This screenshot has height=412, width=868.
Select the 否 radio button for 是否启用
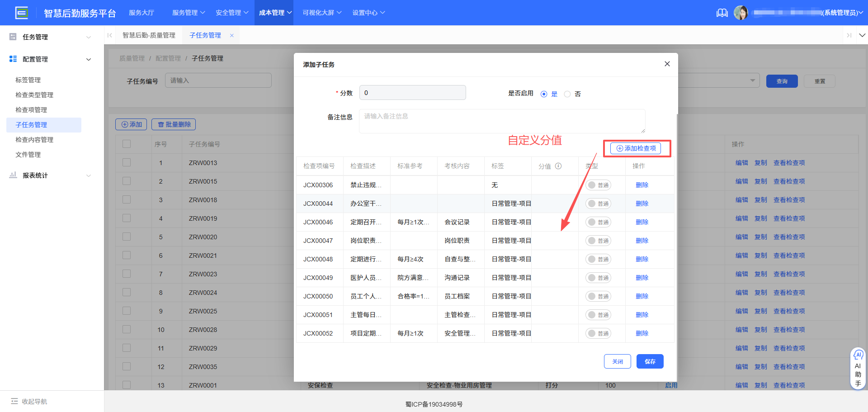click(567, 94)
